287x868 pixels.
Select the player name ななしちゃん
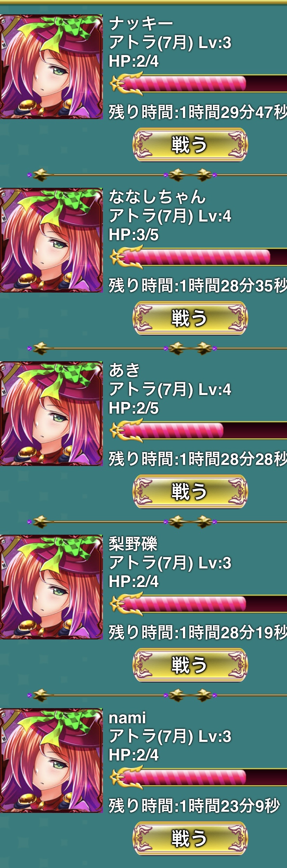[157, 197]
